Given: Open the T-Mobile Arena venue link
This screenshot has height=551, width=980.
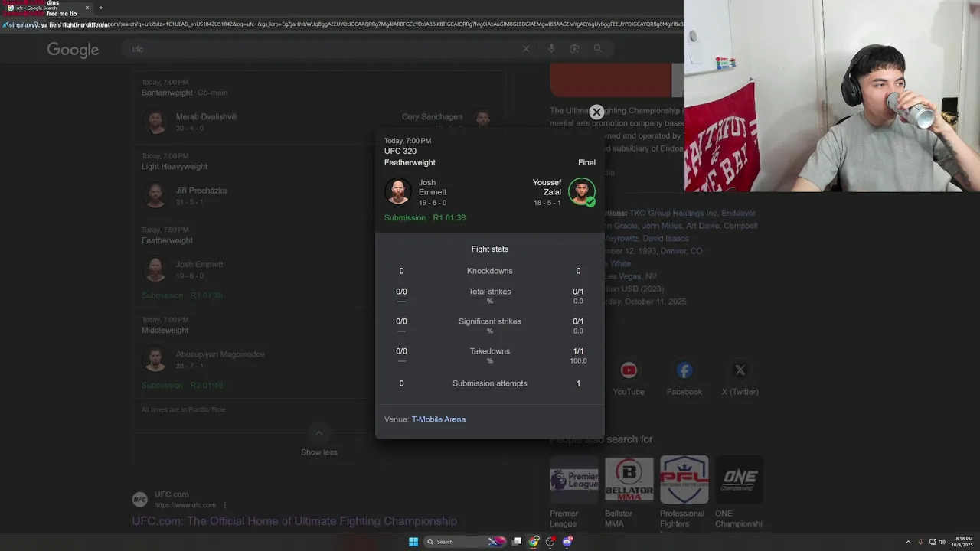Looking at the screenshot, I should click(439, 419).
